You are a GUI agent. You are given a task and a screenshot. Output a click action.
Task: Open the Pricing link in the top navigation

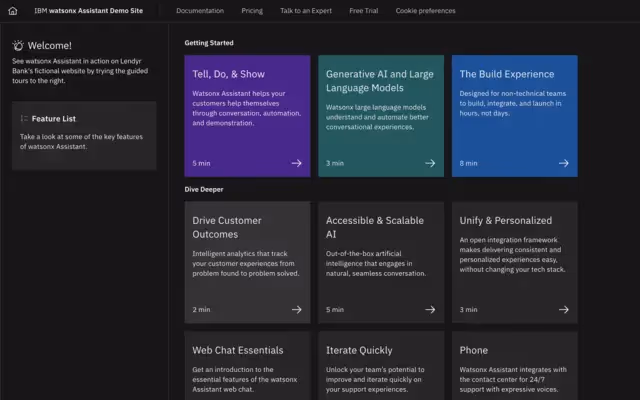point(252,11)
